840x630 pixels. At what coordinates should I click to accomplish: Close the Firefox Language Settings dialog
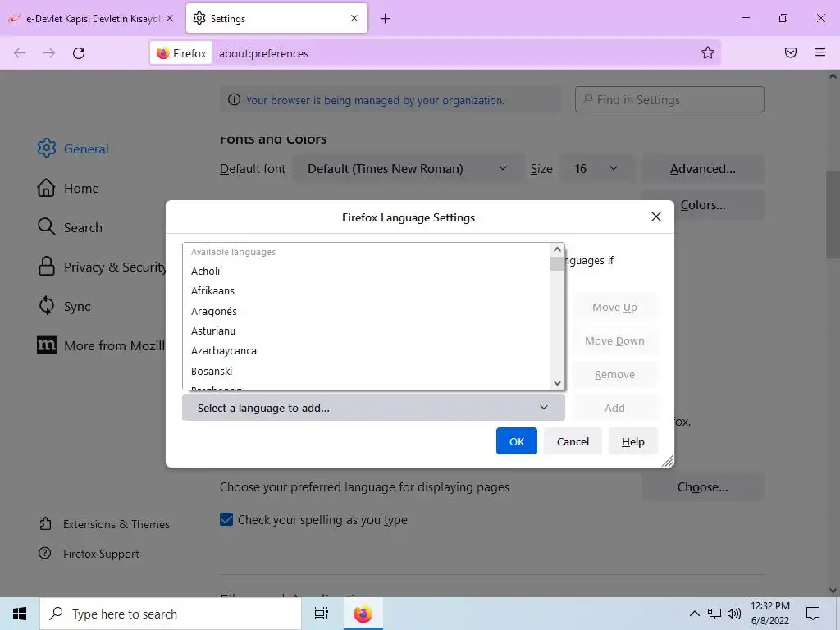pyautogui.click(x=656, y=217)
